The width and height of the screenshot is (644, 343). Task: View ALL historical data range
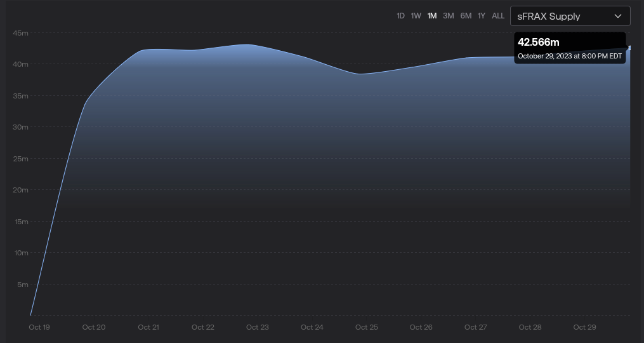(x=498, y=16)
